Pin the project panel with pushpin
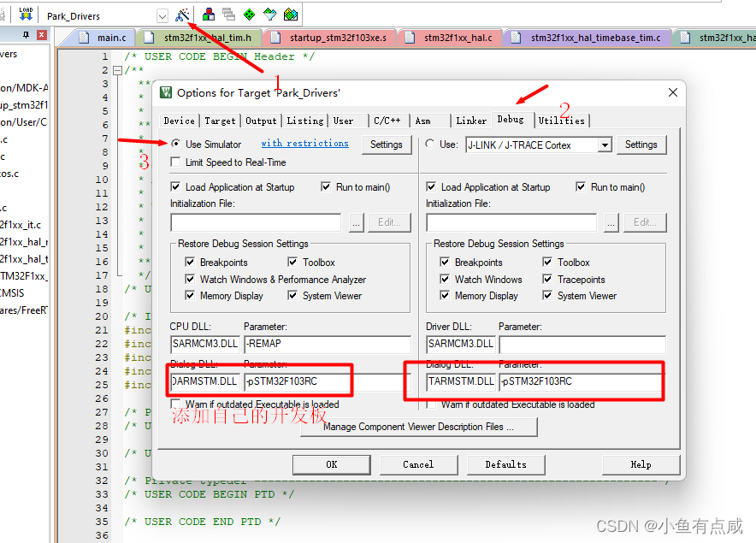 click(26, 35)
